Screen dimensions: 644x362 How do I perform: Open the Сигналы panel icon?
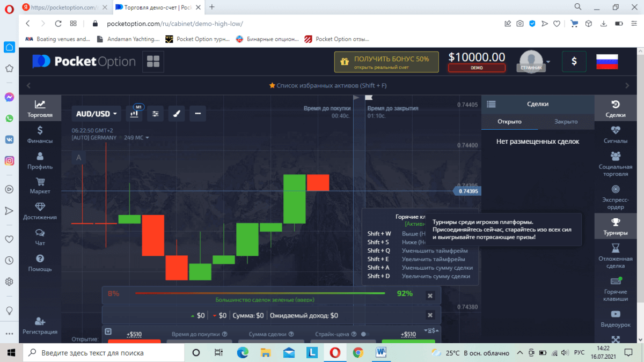click(x=615, y=134)
